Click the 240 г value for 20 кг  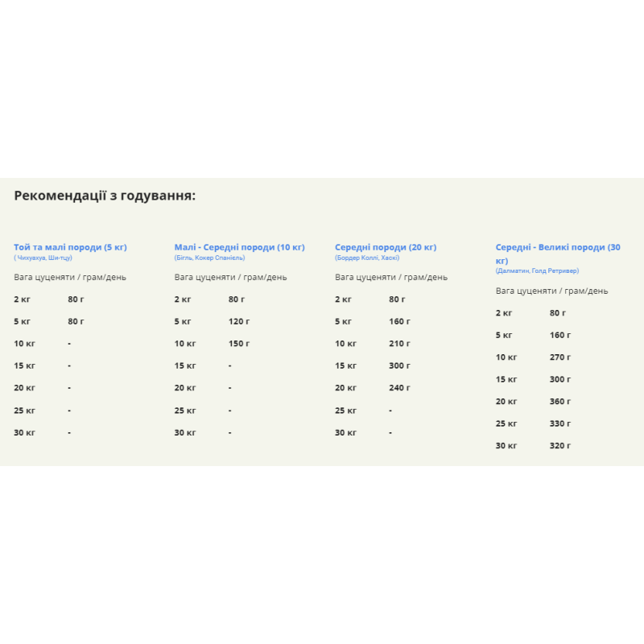399,388
